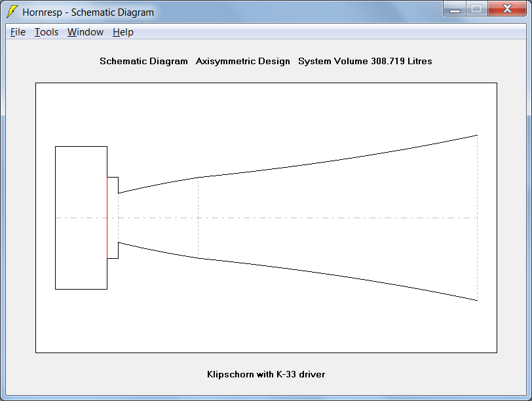Click the 'Klipschorn with K-33 driver' caption
Screen dimensions: 532x401
click(266, 374)
